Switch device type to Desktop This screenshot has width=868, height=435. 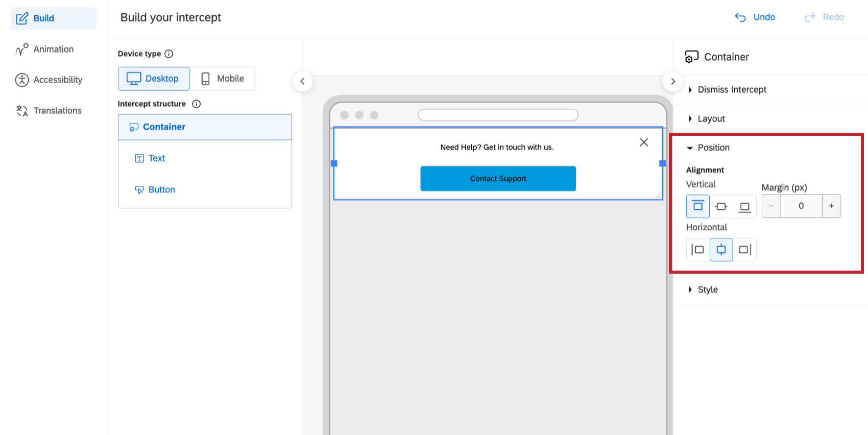pos(154,79)
